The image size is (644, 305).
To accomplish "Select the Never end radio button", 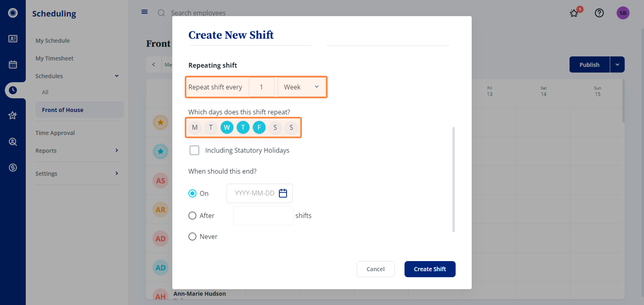I will [192, 237].
